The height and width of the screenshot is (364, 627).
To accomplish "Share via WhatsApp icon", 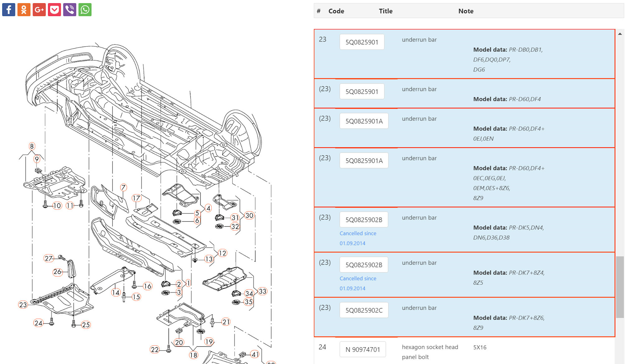I will (x=85, y=9).
